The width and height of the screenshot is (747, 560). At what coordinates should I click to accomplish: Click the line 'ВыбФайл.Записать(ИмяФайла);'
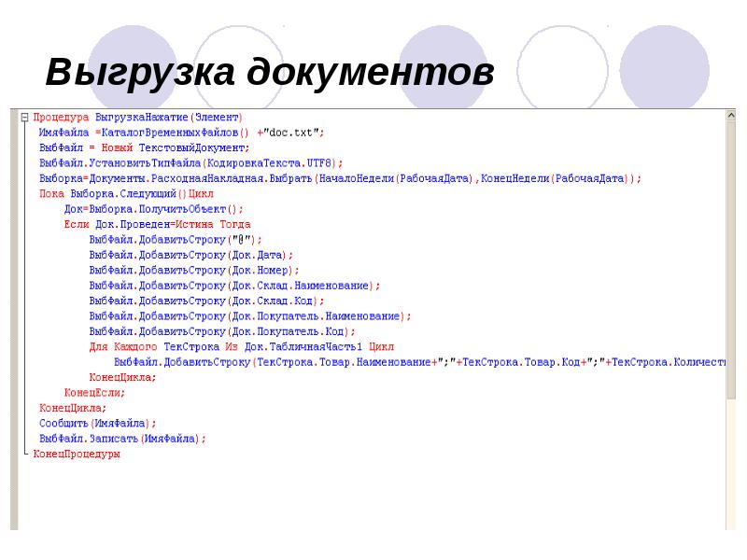click(122, 438)
